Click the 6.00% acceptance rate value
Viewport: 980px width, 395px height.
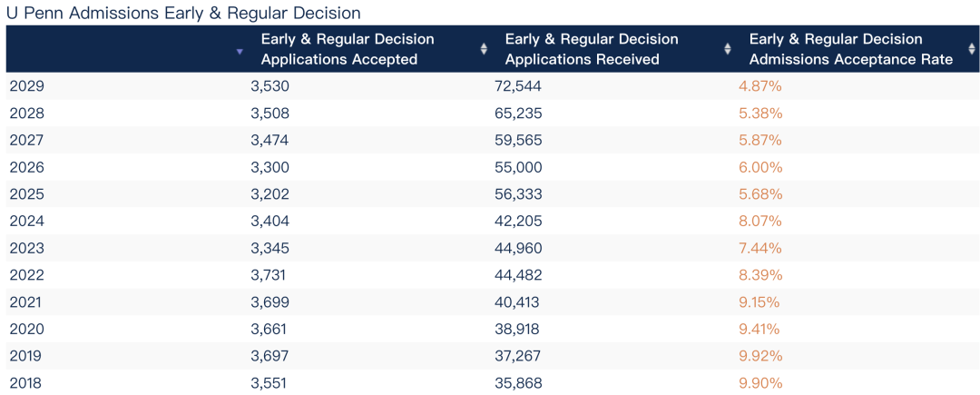(760, 167)
